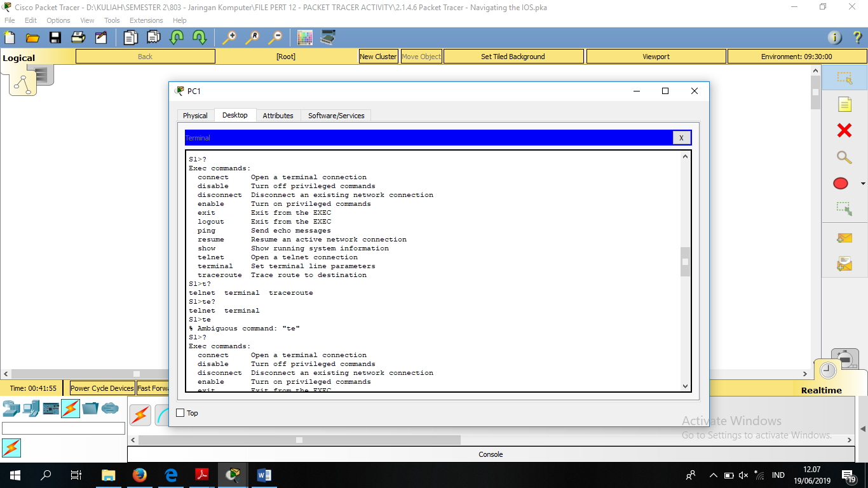
Task: Select the Add Complex PDU envelope
Action: (844, 263)
